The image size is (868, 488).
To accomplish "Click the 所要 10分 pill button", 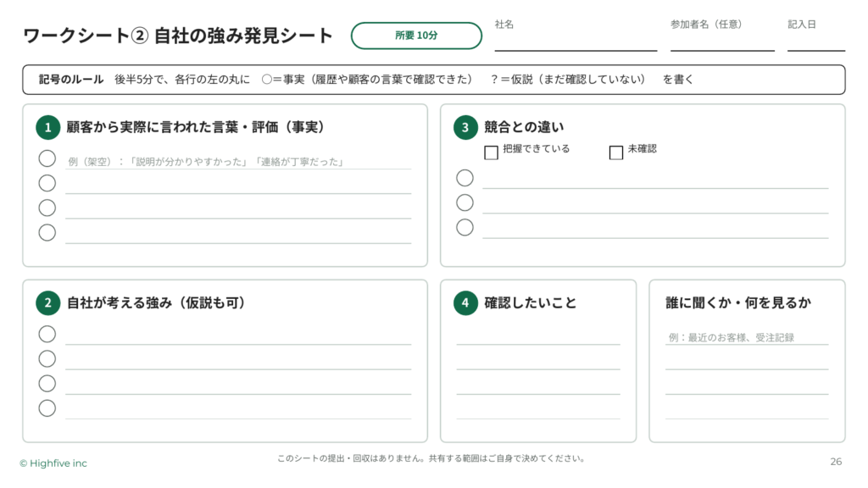I will pos(416,36).
